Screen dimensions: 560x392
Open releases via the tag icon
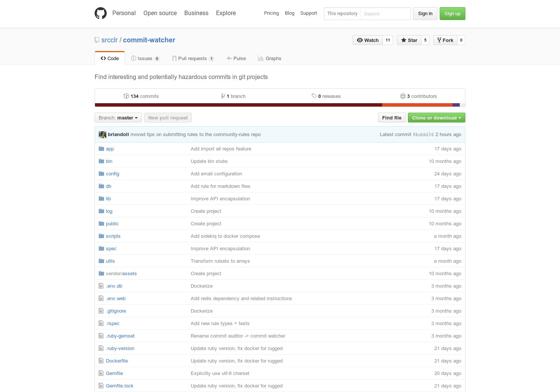[x=314, y=96]
